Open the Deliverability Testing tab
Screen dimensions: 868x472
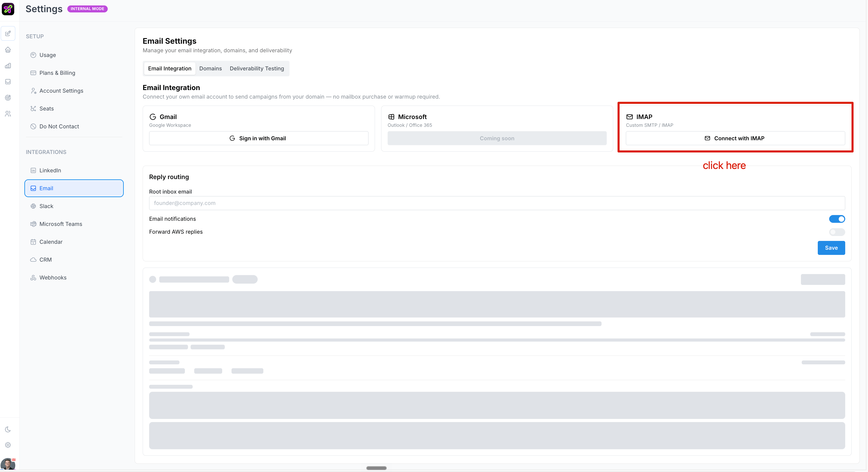(257, 68)
